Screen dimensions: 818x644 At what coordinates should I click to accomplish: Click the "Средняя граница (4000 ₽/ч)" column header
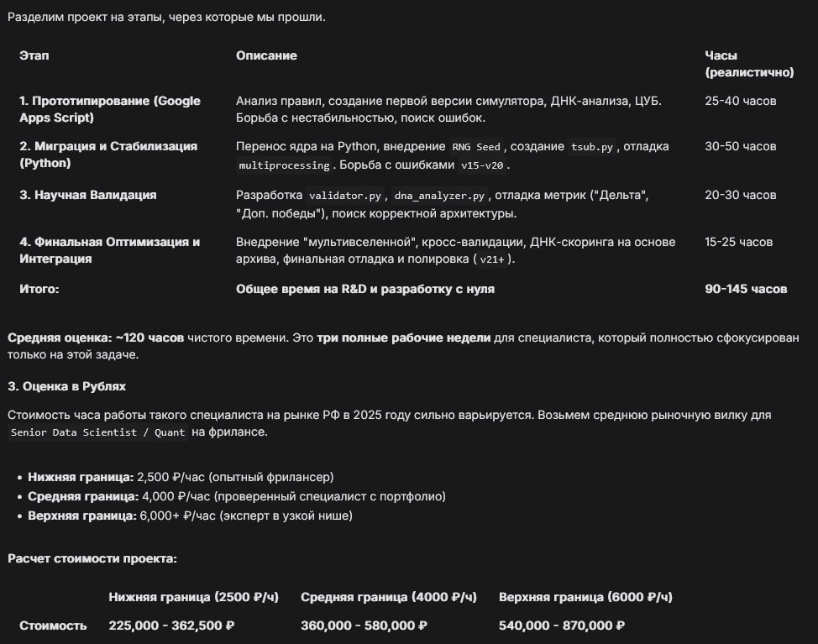tap(389, 597)
